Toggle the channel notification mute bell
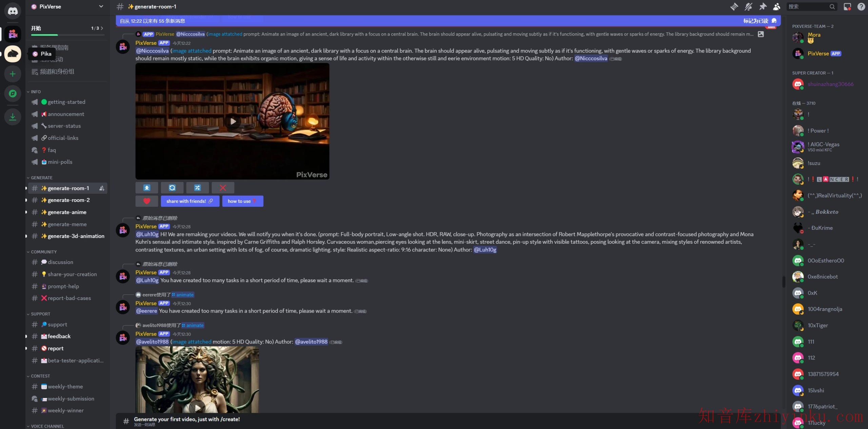Viewport: 868px width, 429px height. coord(748,6)
